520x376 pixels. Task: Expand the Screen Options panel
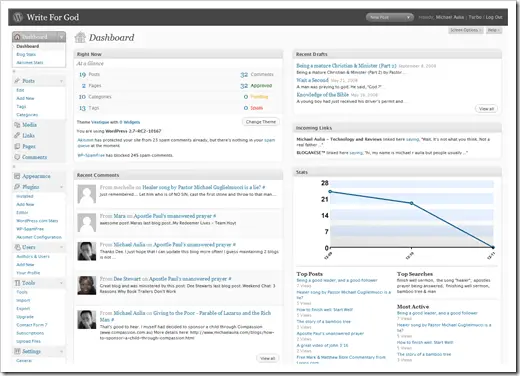[x=466, y=30]
